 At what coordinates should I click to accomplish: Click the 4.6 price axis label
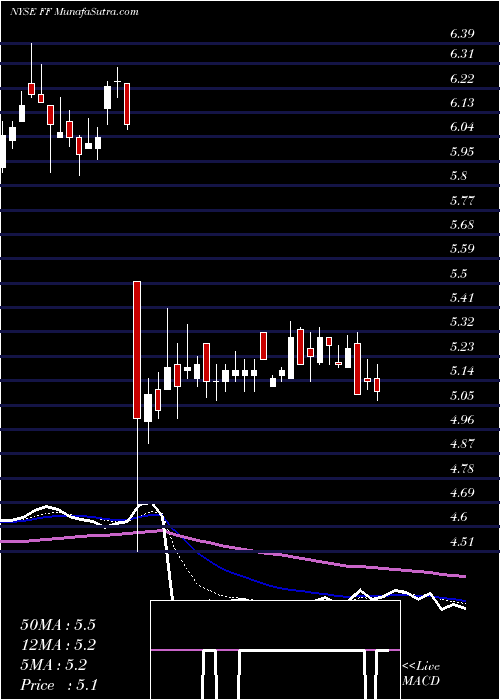(x=458, y=517)
